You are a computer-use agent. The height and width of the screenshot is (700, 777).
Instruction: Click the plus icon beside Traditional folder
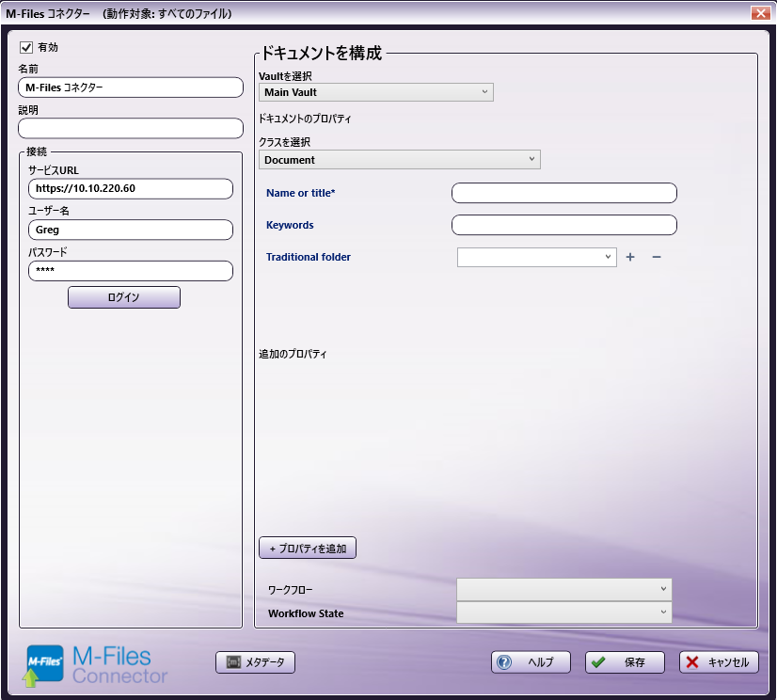630,257
